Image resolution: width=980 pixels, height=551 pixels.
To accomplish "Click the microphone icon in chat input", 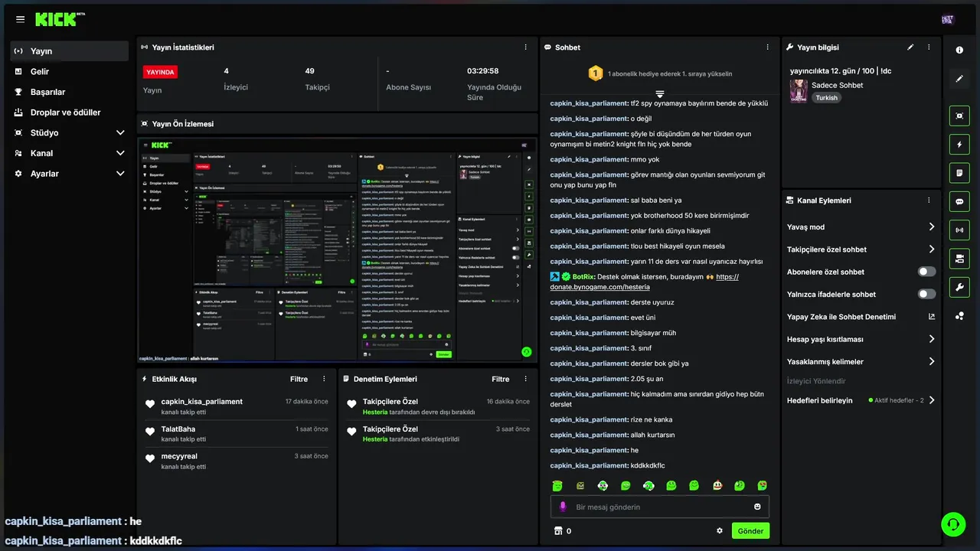I will click(563, 507).
